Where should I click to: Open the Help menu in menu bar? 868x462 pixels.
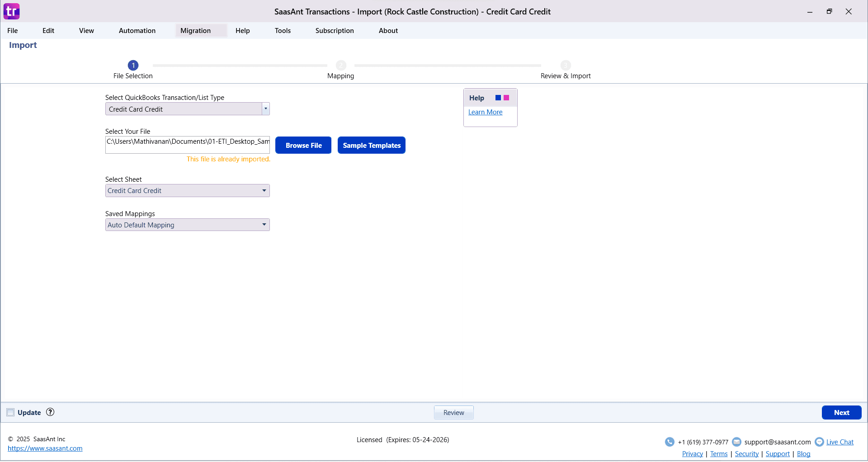243,31
